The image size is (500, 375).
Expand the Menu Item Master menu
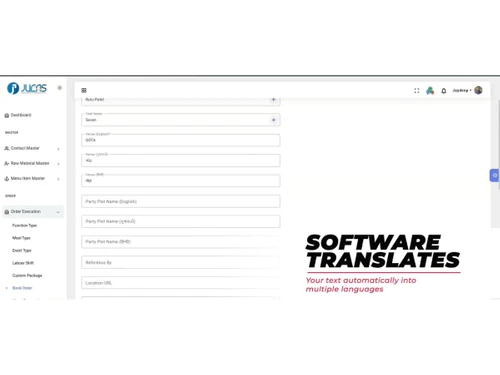pyautogui.click(x=32, y=179)
